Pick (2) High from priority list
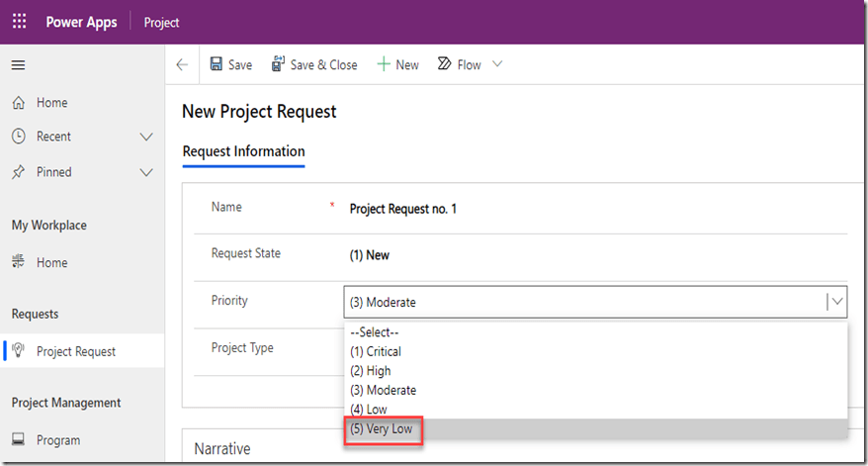Screen dimensions: 868x466 (370, 371)
